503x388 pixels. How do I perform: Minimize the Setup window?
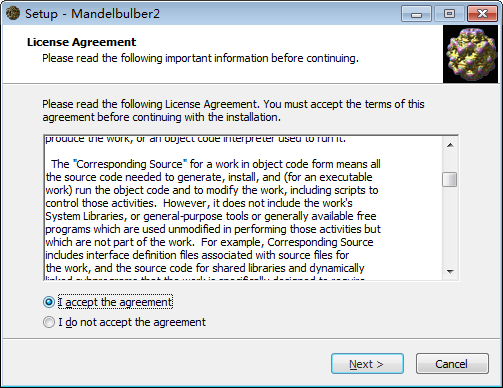coord(416,14)
